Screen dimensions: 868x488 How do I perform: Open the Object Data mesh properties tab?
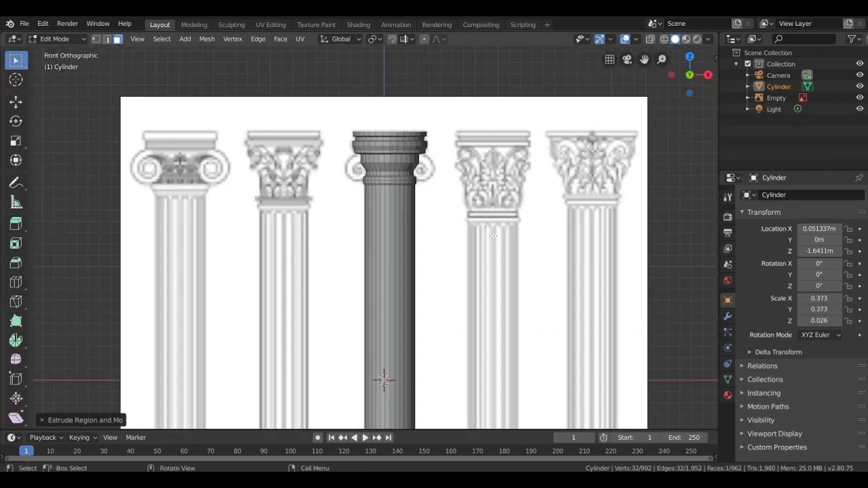tap(728, 380)
